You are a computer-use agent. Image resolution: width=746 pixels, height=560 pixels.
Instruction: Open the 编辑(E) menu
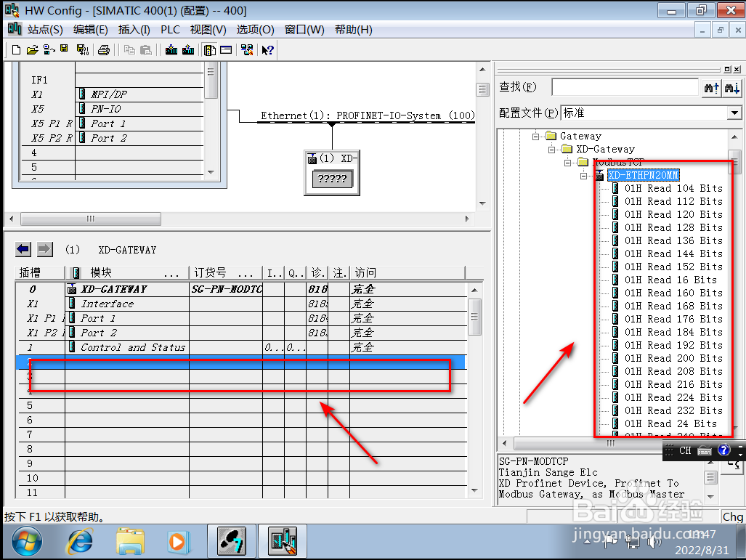coord(90,30)
